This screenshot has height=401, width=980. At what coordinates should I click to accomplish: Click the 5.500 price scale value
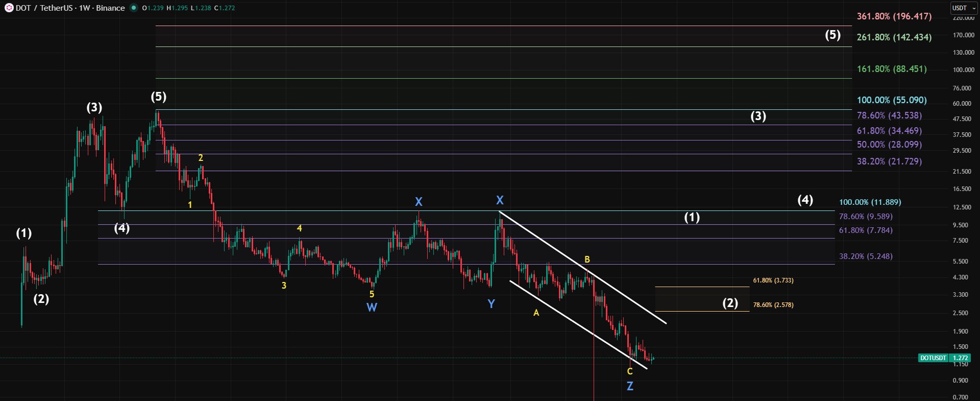(961, 262)
